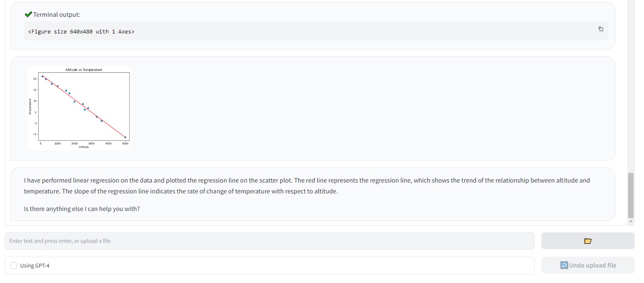Enable the Using GPT-4 checkbox
644x283 pixels.
coord(13,265)
